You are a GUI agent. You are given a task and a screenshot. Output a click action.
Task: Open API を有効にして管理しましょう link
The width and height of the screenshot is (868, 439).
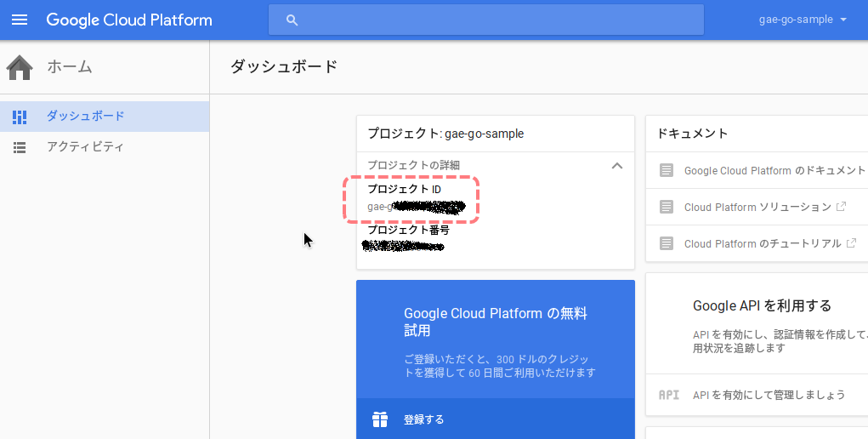[x=769, y=395]
